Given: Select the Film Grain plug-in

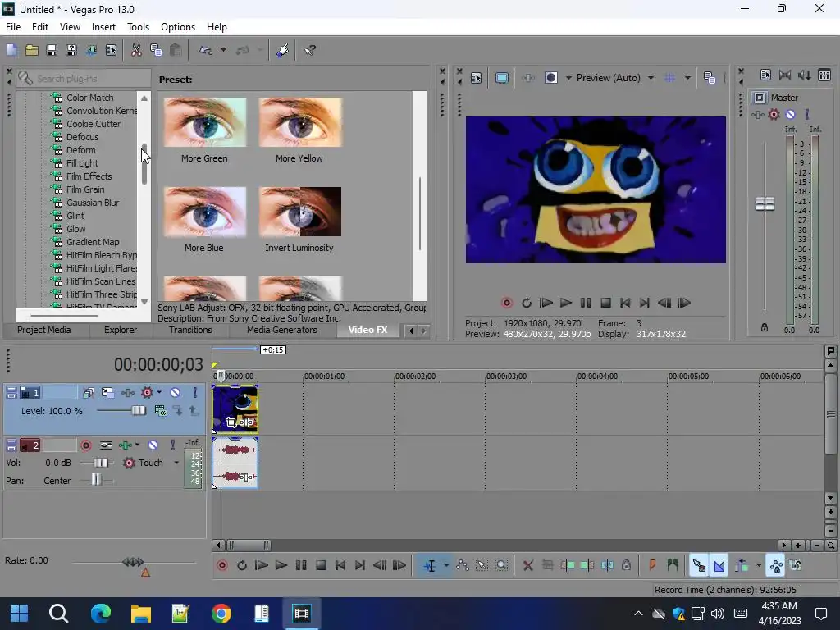Looking at the screenshot, I should click(85, 189).
